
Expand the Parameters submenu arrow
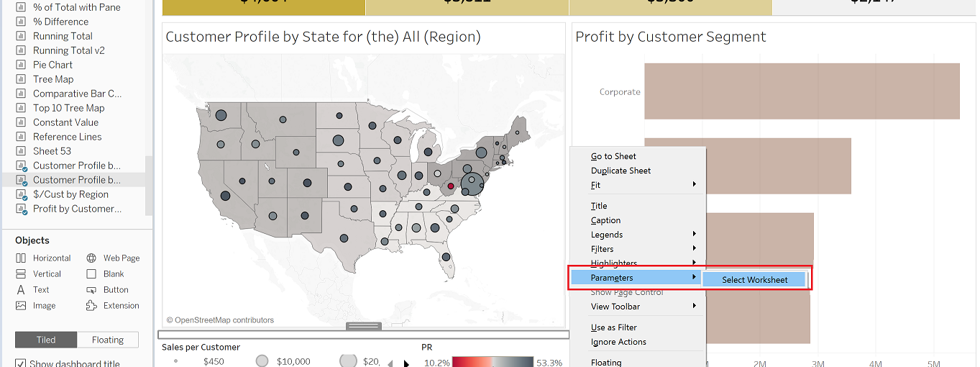click(x=695, y=278)
